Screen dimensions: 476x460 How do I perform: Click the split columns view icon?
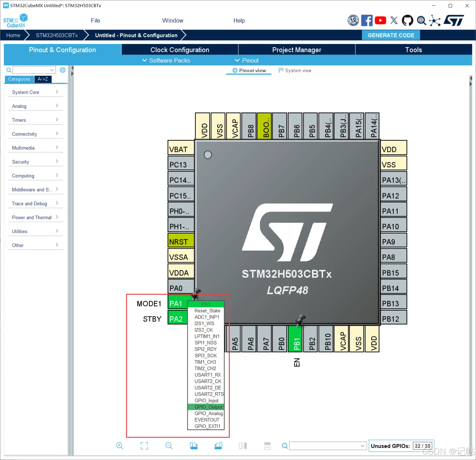click(x=243, y=446)
